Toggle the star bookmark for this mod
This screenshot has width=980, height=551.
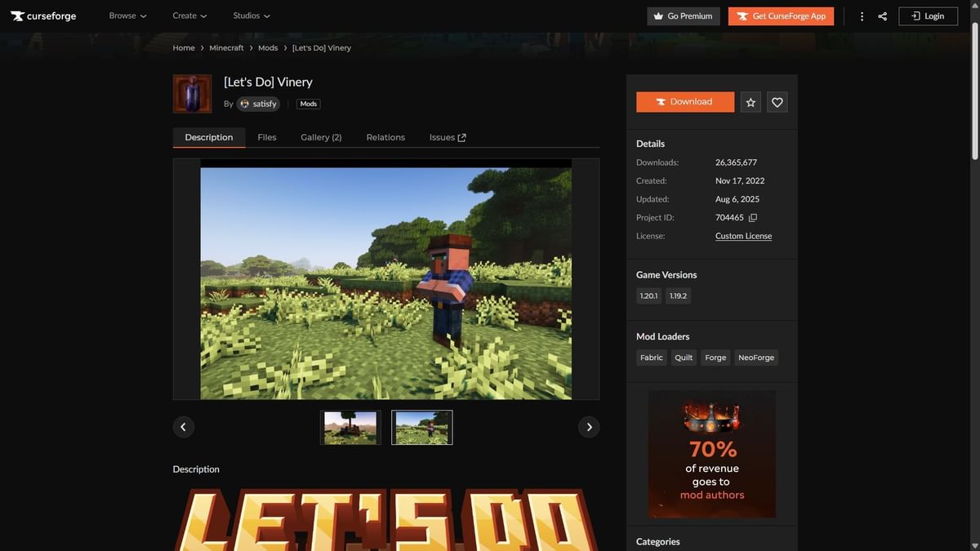tap(750, 101)
